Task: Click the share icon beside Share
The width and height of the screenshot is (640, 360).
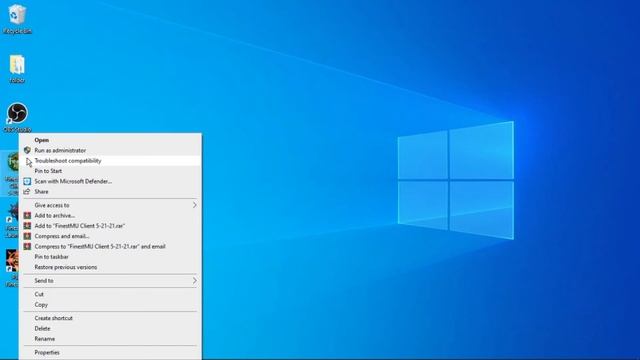Action: pyautogui.click(x=27, y=191)
